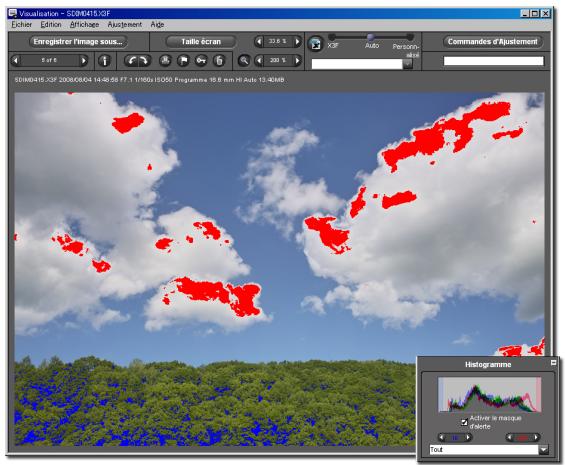Set adjustment mode slider to Personnalisé

(410, 37)
